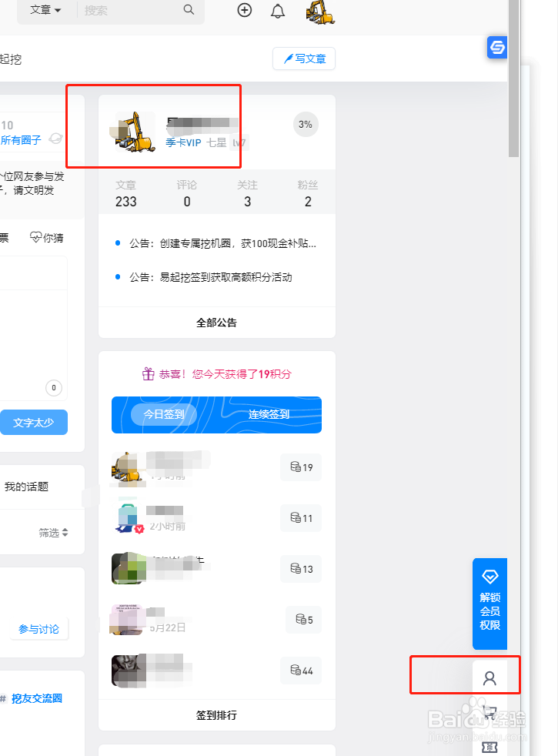Click the coin badge showing 5
Image resolution: width=558 pixels, height=756 pixels.
(x=303, y=620)
